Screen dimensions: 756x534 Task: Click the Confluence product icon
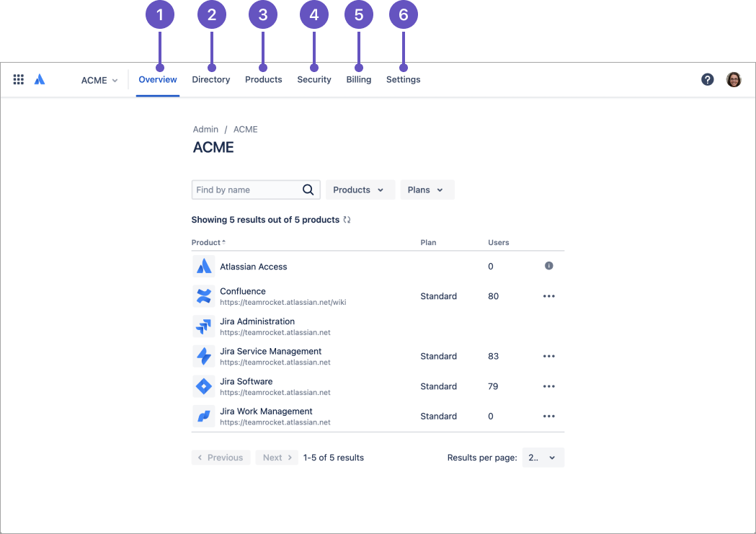point(204,296)
